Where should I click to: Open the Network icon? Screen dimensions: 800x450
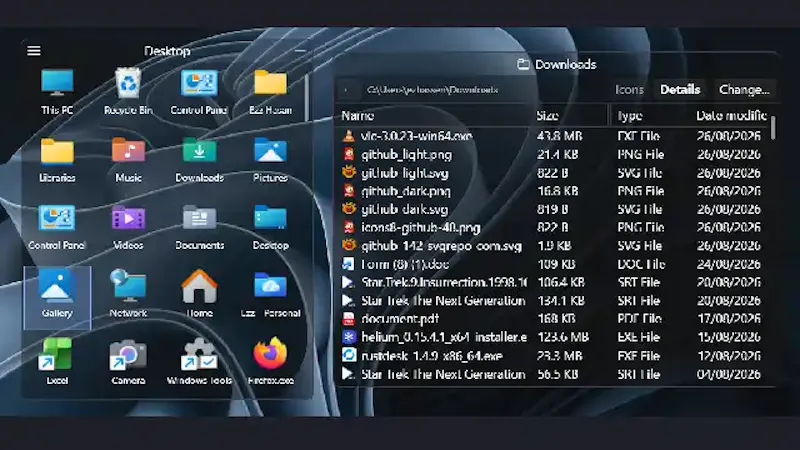point(128,286)
